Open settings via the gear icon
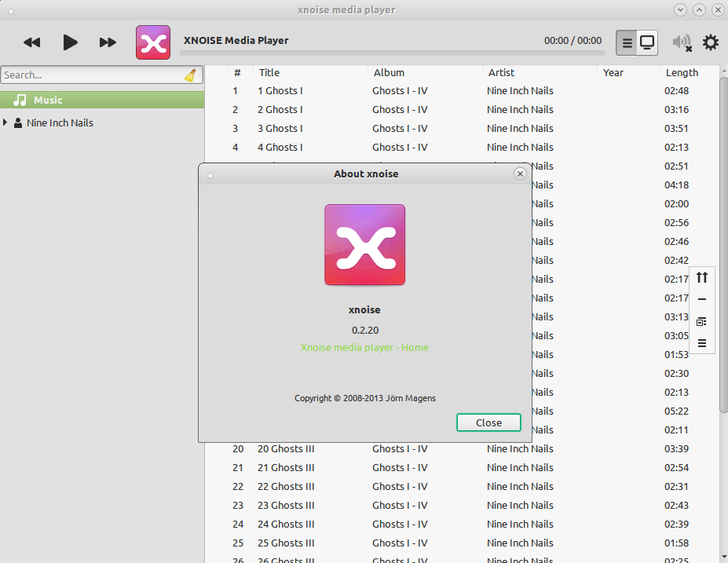This screenshot has height=563, width=728. coord(711,42)
